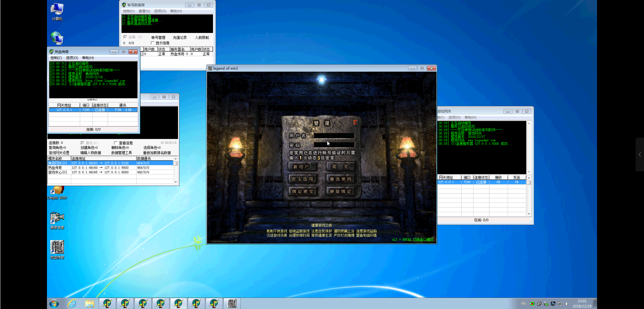Click 提交 submit button on login panel

[x=340, y=167]
